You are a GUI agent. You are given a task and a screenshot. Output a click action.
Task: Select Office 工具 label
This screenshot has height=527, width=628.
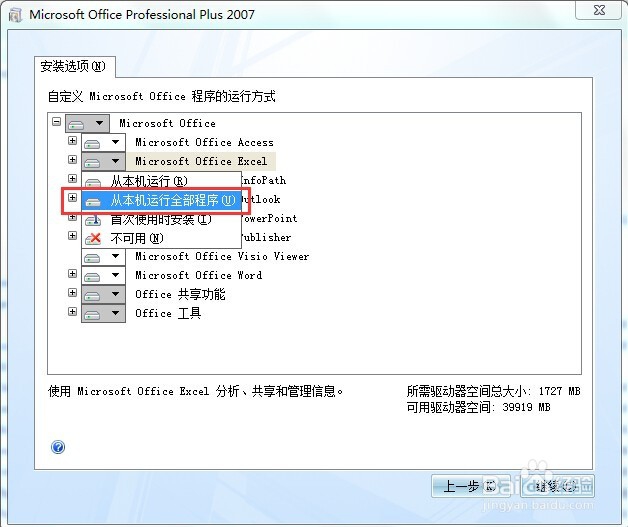pyautogui.click(x=168, y=313)
